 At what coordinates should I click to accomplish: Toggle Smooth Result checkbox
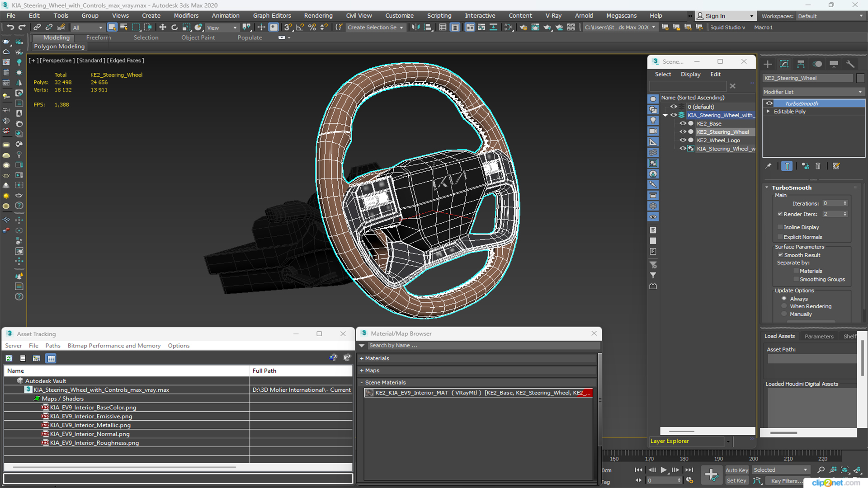click(x=780, y=255)
